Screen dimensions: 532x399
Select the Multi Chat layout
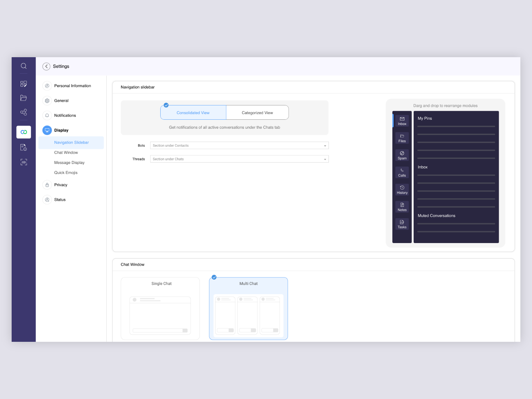pos(248,309)
